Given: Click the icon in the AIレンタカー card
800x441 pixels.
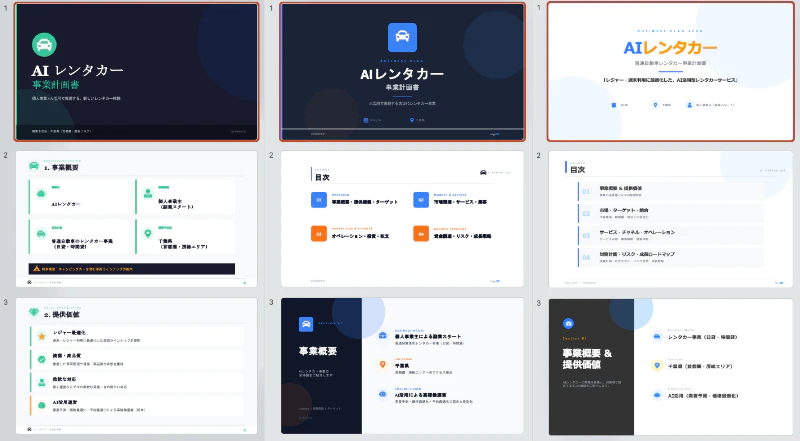Looking at the screenshot, I should point(41,193).
